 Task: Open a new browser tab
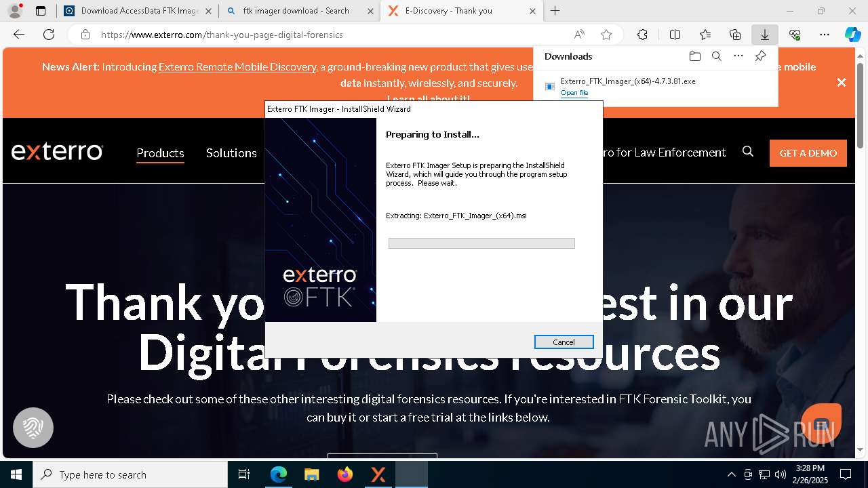tap(555, 11)
